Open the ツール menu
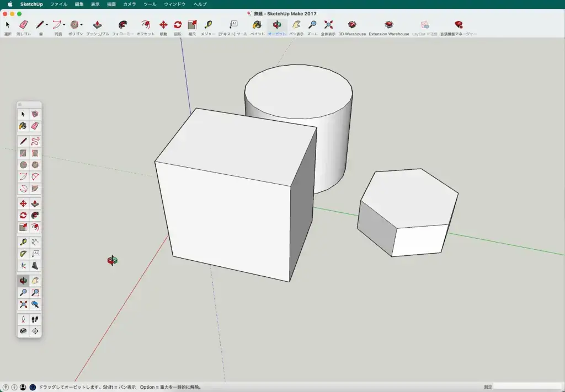The height and width of the screenshot is (392, 565). click(150, 4)
